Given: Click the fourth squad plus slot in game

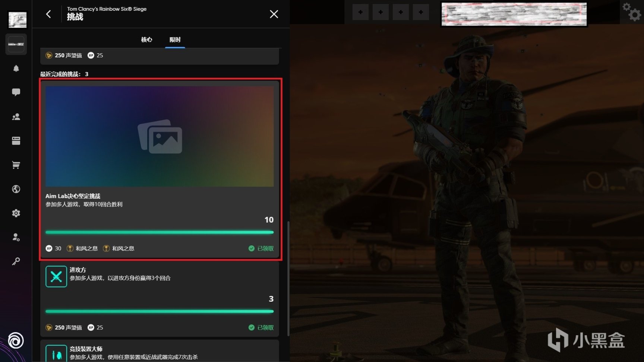Looking at the screenshot, I should [421, 12].
